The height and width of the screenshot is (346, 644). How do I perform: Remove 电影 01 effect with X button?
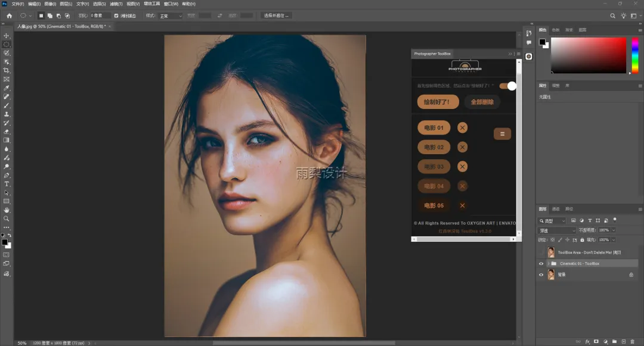tap(463, 127)
